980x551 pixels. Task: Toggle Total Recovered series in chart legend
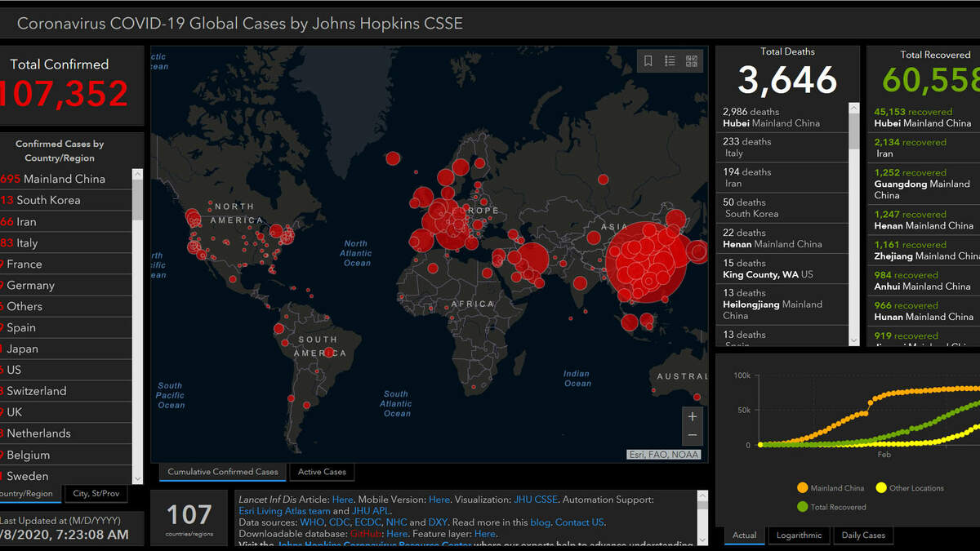(x=831, y=507)
